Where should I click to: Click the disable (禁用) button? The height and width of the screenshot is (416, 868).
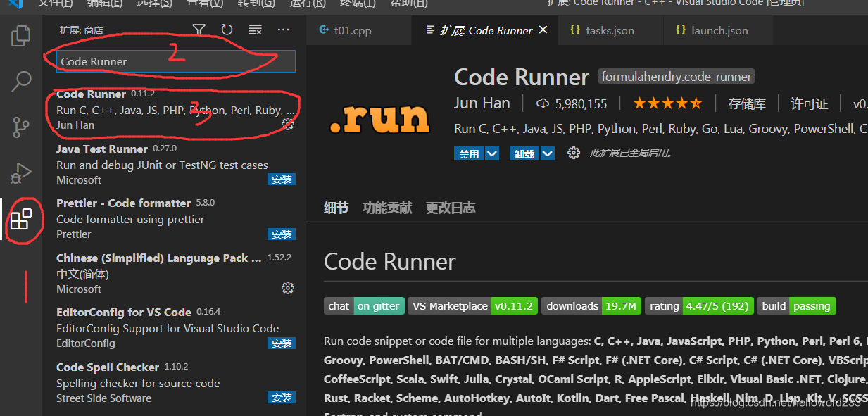coord(469,153)
